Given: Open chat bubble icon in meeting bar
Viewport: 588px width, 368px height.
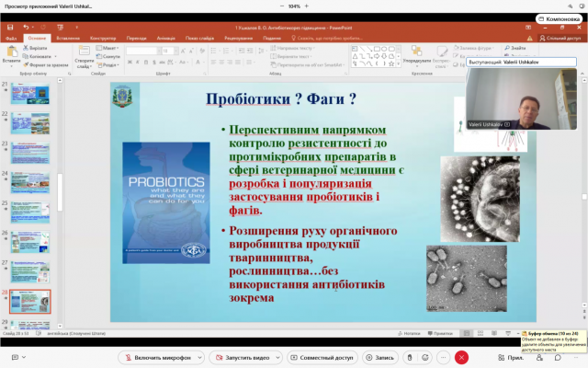Looking at the screenshot, I should [x=558, y=358].
